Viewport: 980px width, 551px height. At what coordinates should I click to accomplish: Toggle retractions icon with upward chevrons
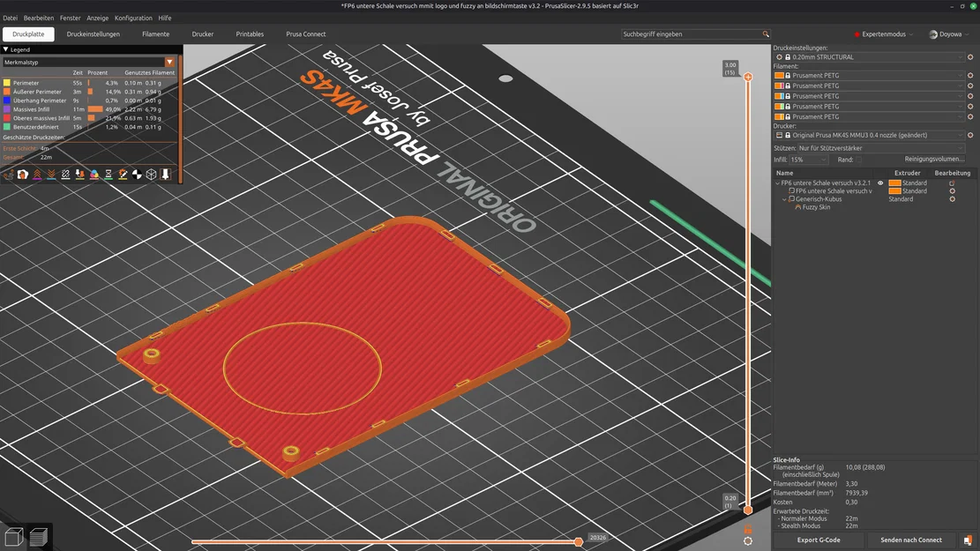[38, 175]
